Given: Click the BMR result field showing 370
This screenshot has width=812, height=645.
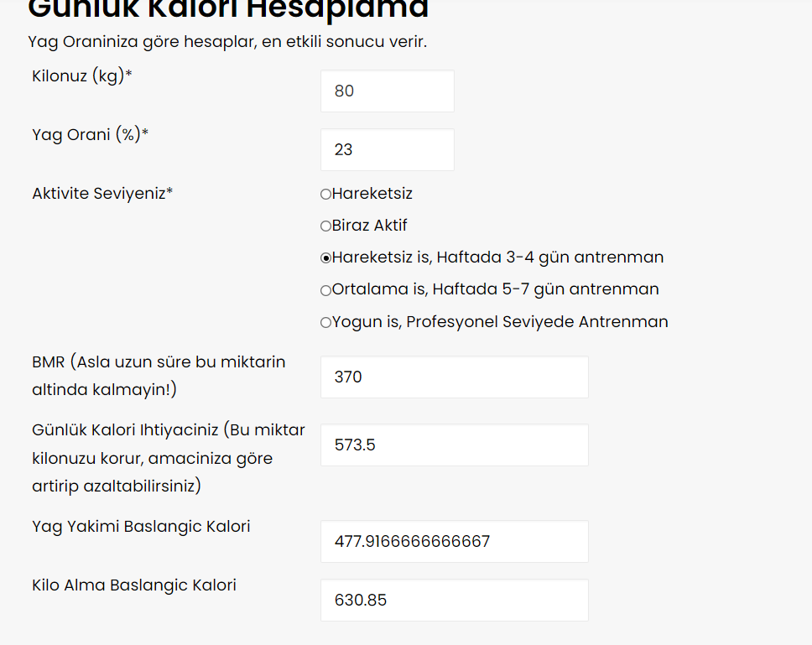Looking at the screenshot, I should (x=454, y=377).
